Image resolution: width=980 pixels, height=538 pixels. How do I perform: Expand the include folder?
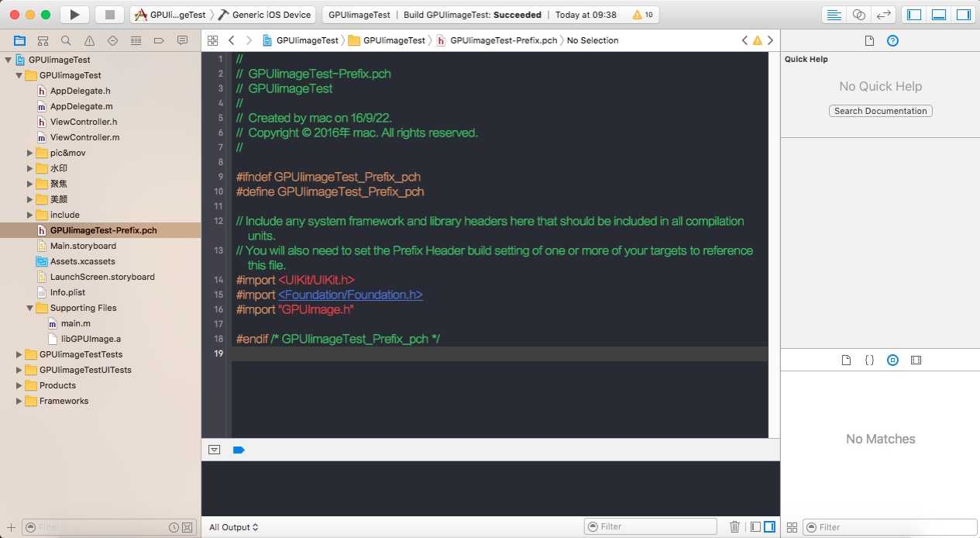pyautogui.click(x=30, y=215)
